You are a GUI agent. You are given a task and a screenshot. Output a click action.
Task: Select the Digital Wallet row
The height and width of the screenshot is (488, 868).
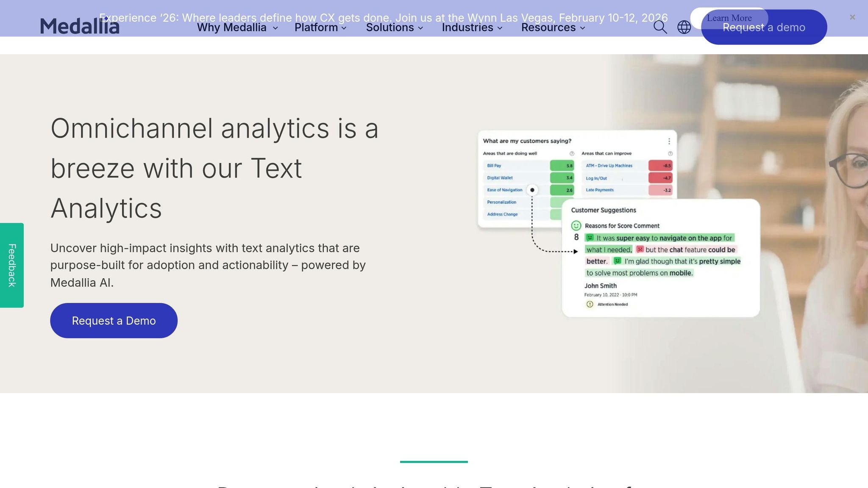tap(529, 178)
